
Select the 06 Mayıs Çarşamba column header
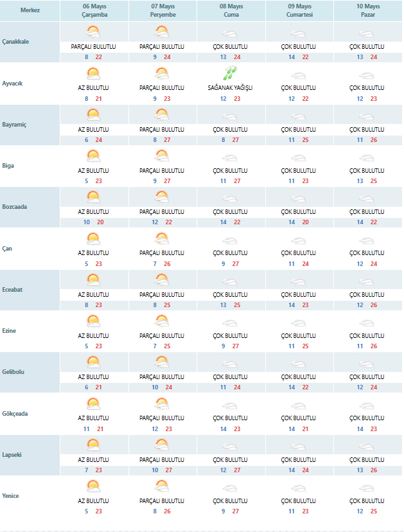click(94, 10)
